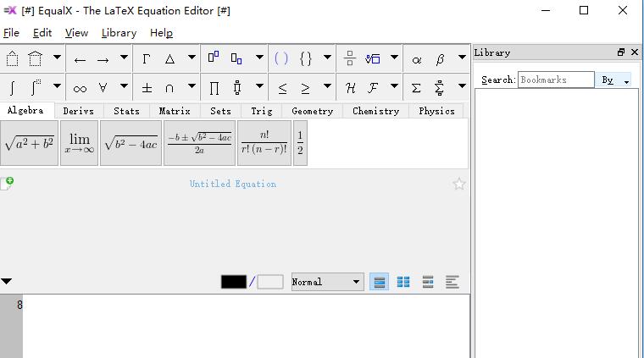Select the first blue display-mode button

click(379, 282)
